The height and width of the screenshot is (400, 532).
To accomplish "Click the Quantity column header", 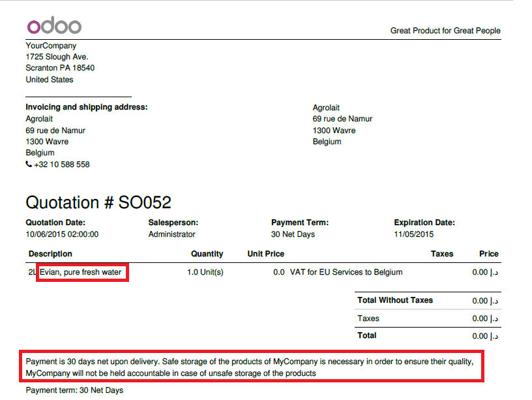I will pyautogui.click(x=207, y=254).
